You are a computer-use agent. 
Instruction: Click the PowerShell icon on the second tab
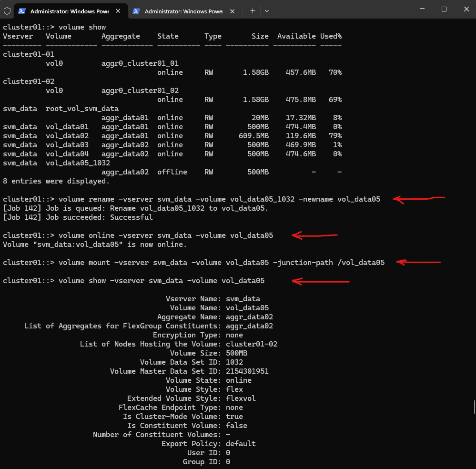[x=136, y=11]
